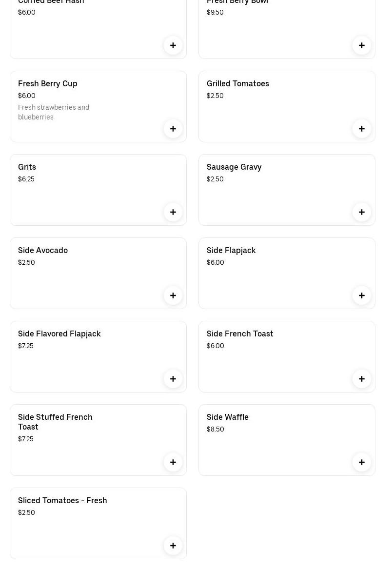
Task: Click the Fresh strawberries and blueberries description
Action: click(x=54, y=112)
